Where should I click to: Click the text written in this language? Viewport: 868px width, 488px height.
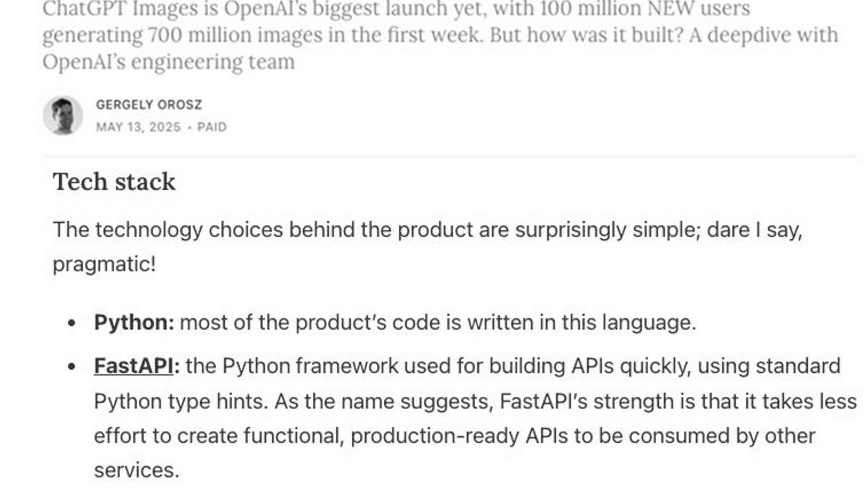(x=581, y=323)
